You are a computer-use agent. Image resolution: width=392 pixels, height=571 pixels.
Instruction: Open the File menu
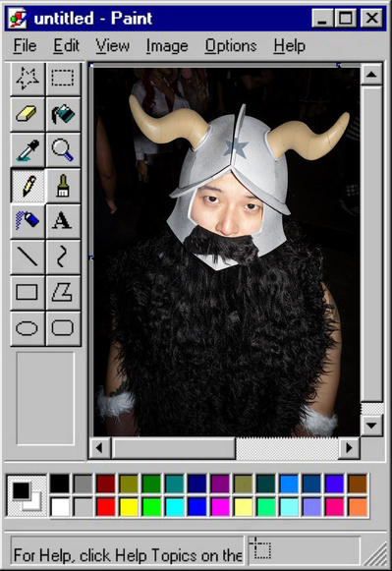[x=26, y=46]
